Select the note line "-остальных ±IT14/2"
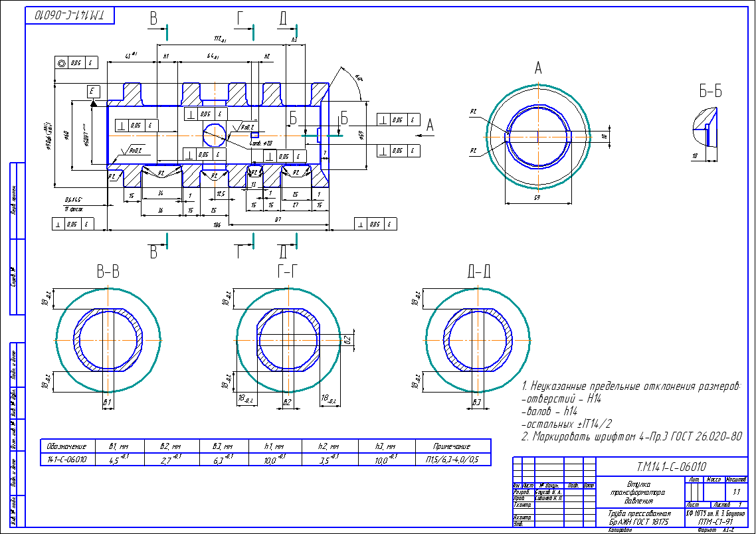This screenshot has width=756, height=534. point(567,424)
